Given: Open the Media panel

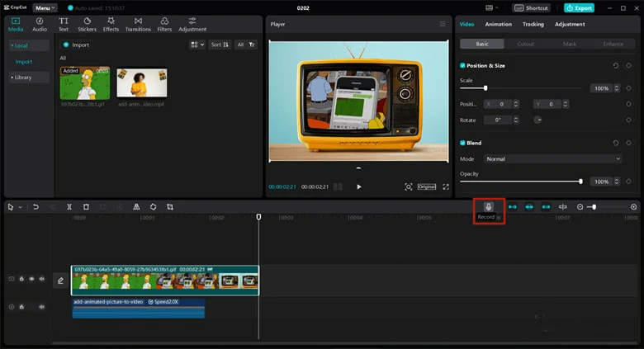Looking at the screenshot, I should 16,25.
